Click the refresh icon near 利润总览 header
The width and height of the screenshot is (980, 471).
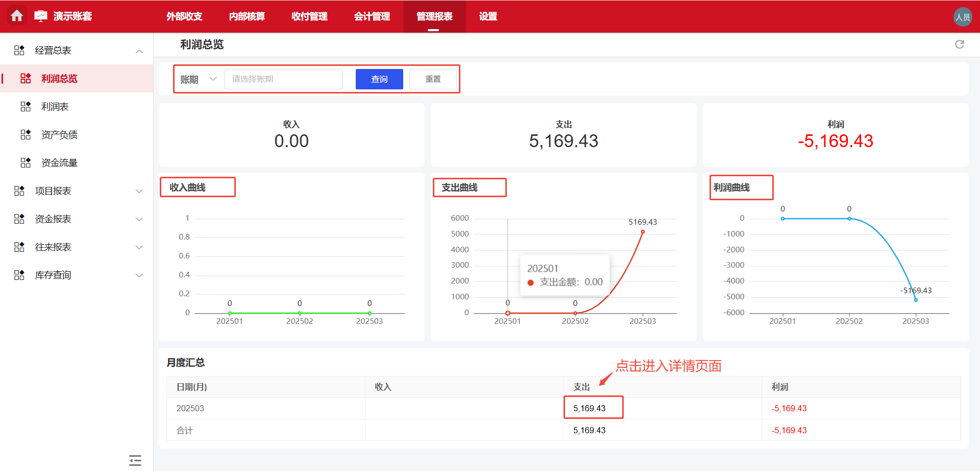pos(960,44)
